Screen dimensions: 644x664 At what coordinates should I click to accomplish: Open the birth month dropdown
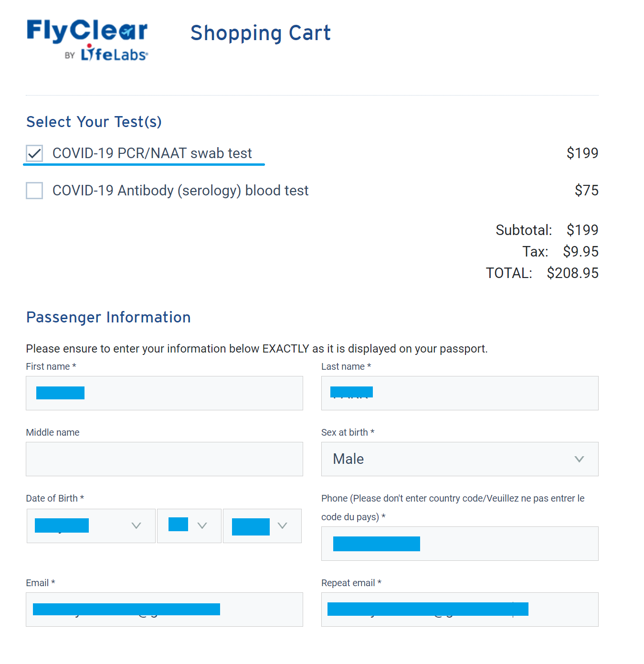coord(91,526)
